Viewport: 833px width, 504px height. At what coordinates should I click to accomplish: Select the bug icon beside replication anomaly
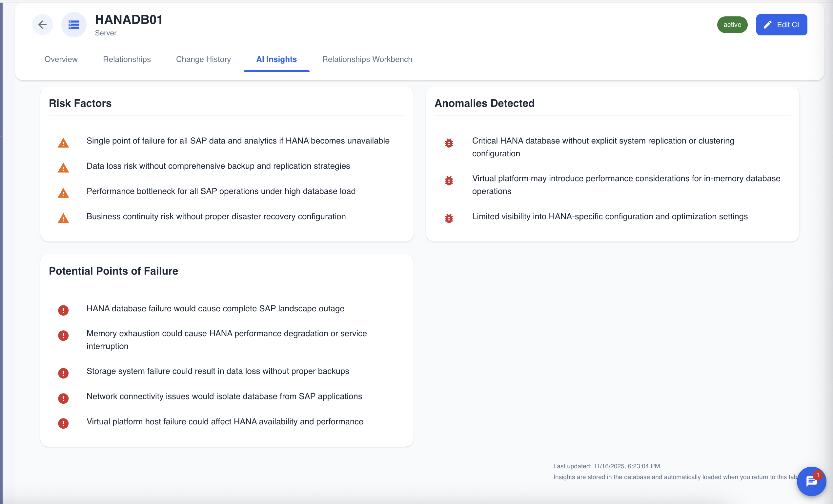tap(449, 143)
